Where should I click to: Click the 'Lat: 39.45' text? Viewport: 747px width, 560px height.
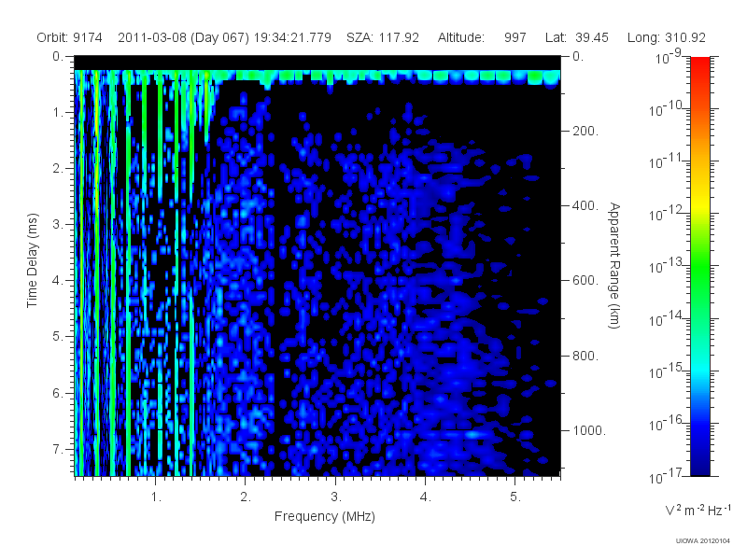pos(577,37)
